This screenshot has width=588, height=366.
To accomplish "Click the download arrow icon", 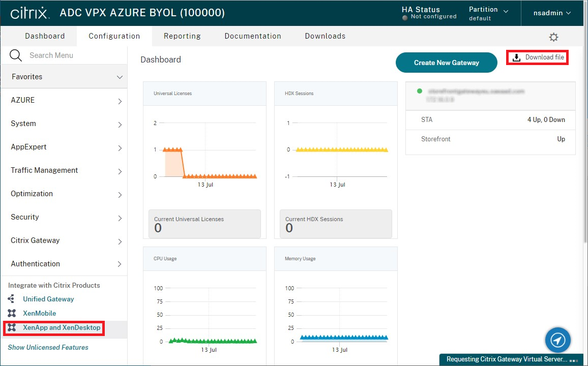I will [x=516, y=57].
